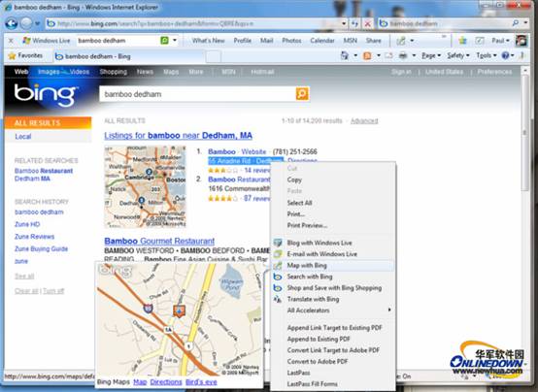Screen dimensions: 538x392
Task: Switch to Maps in Bing navigation
Action: 171,72
